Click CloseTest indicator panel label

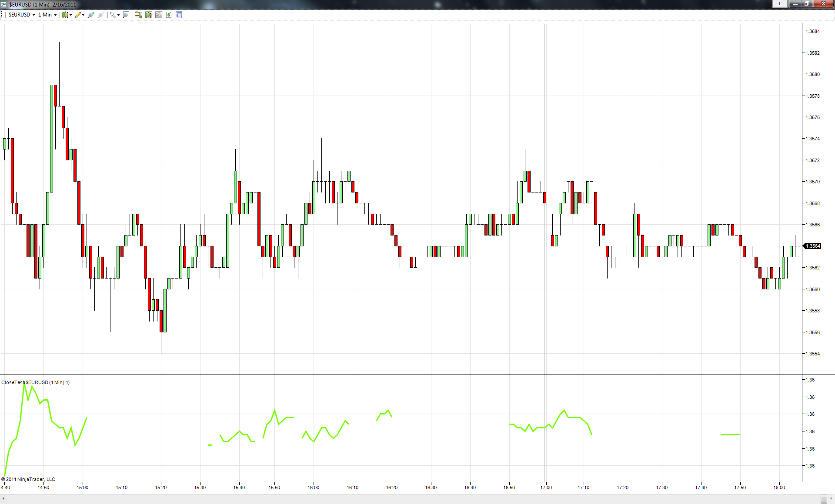35,382
